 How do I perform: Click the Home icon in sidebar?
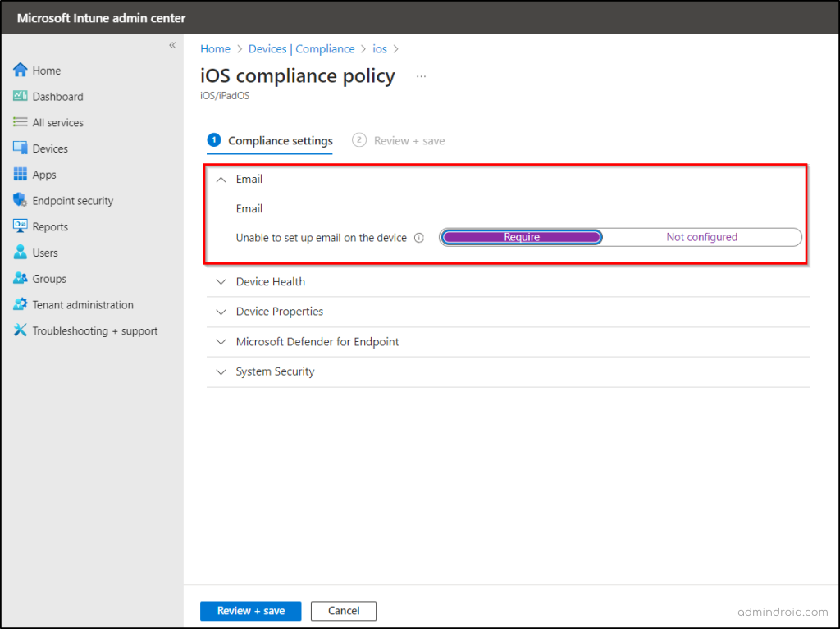tap(21, 71)
